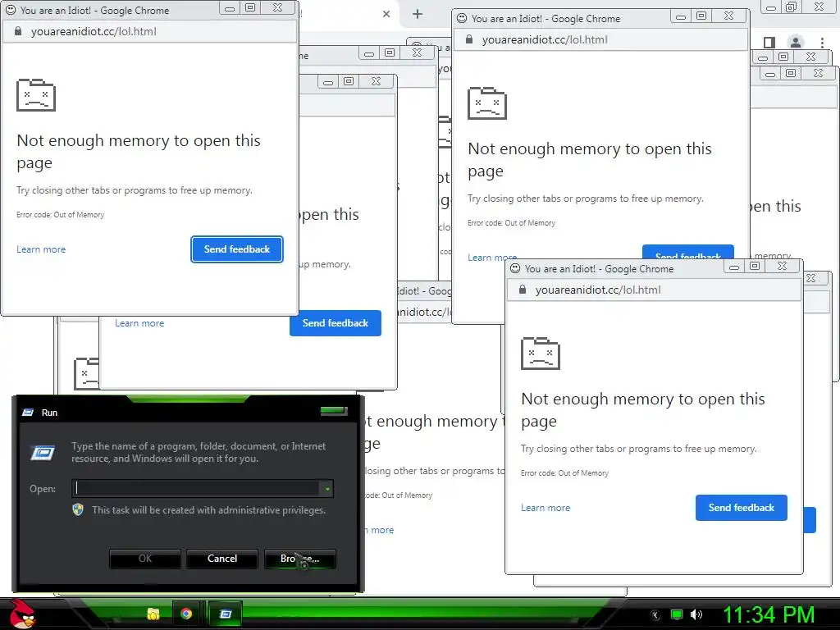Click 'Not enough memory' heading in bottom-right popup
Screen dimensions: 840x630
point(643,409)
